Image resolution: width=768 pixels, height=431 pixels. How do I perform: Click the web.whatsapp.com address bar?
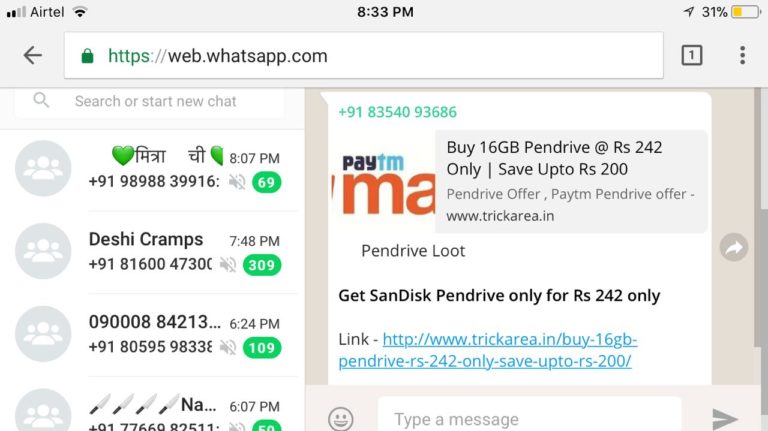click(x=364, y=55)
